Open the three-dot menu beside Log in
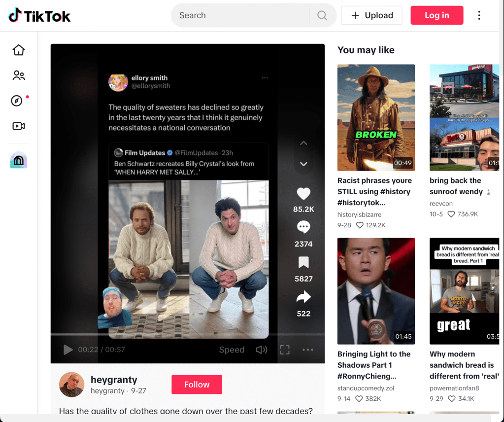 479,15
